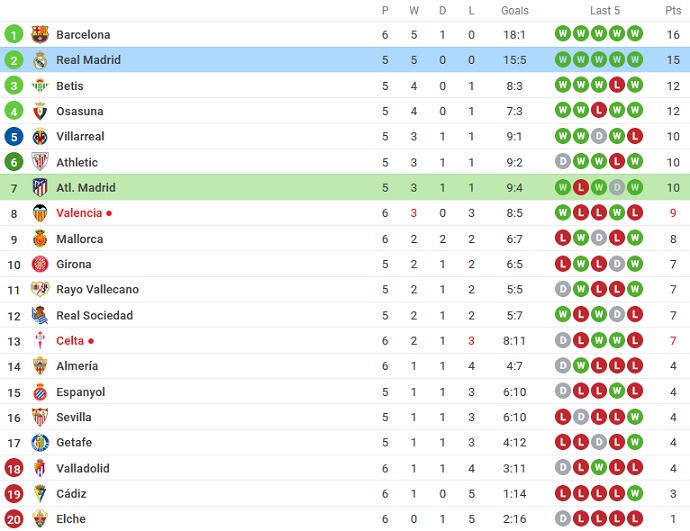Click the Athletic club crest icon
The image size is (690, 531).
point(40,162)
